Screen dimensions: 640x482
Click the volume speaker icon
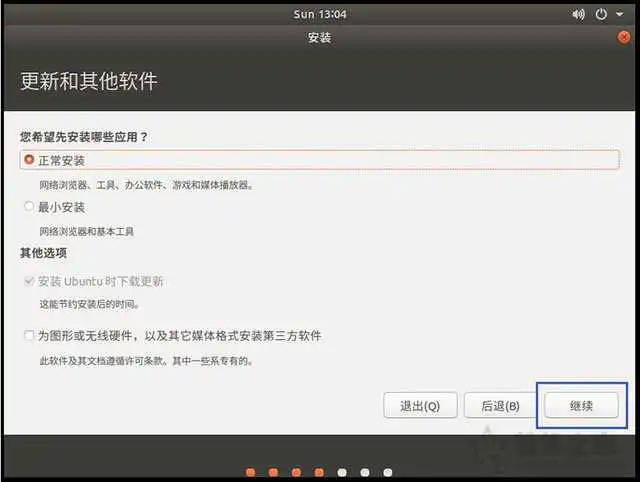click(x=578, y=15)
